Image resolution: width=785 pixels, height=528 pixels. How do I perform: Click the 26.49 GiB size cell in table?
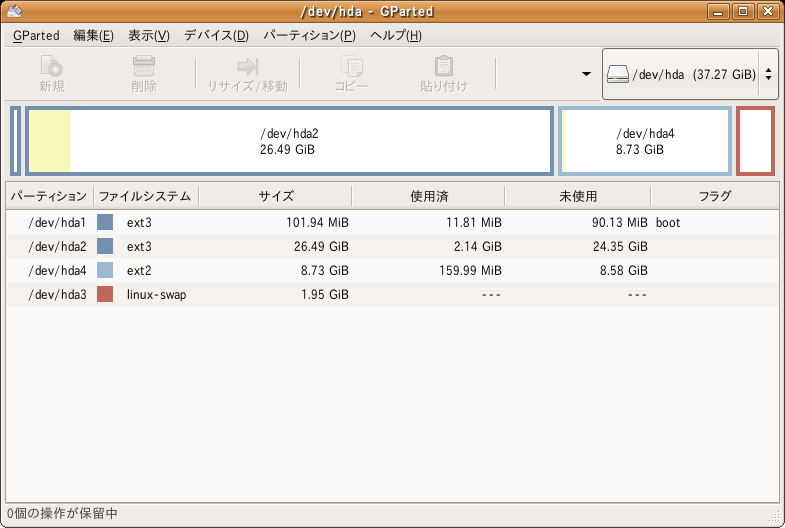coord(321,246)
